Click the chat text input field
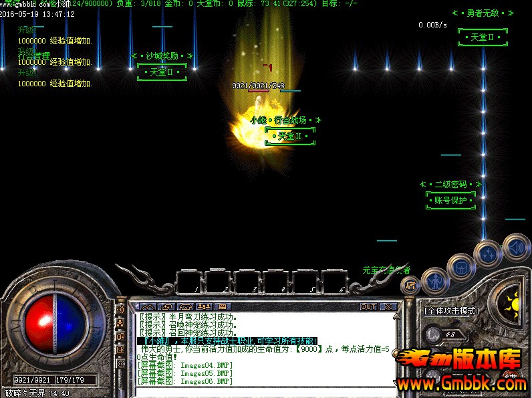 pos(265,392)
